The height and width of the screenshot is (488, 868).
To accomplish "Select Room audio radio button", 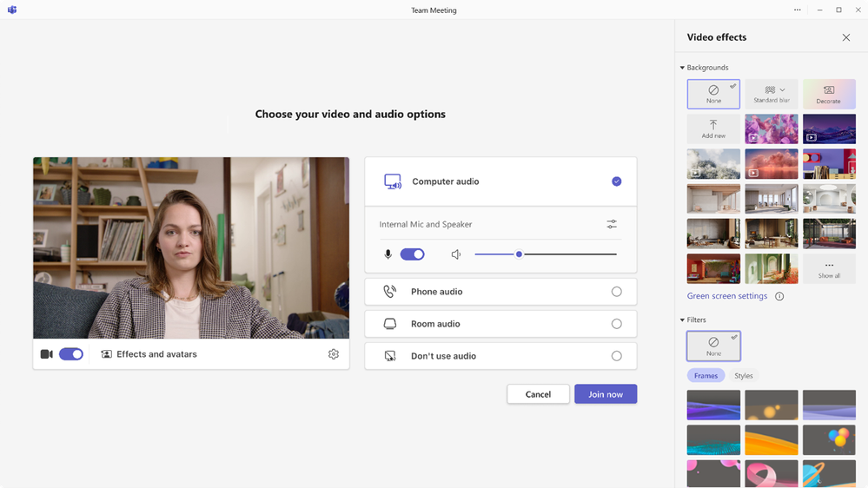I will point(617,324).
